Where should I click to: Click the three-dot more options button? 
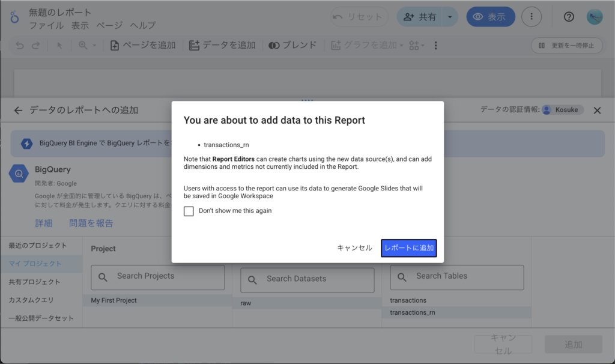(x=531, y=17)
